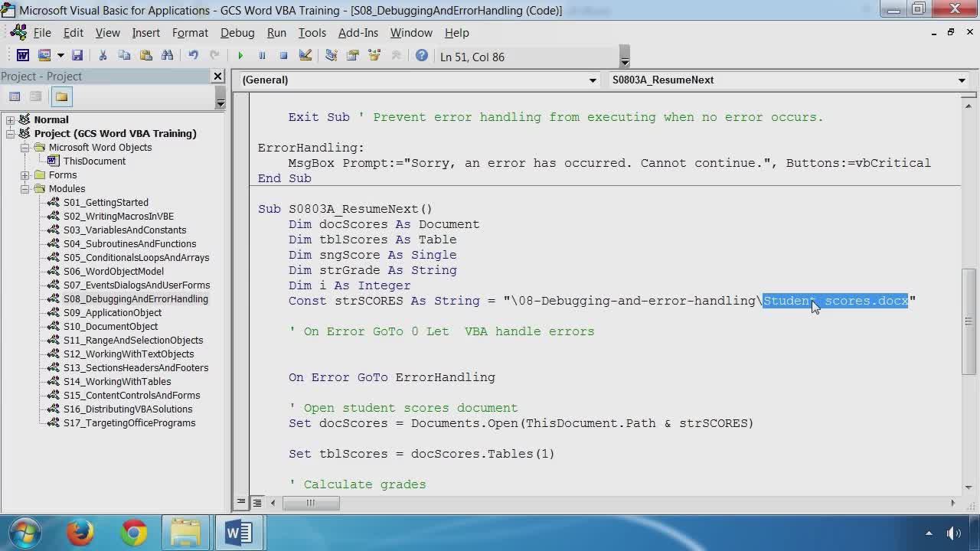Click the blue Help question mark icon
The image size is (980, 551).
[x=422, y=56]
